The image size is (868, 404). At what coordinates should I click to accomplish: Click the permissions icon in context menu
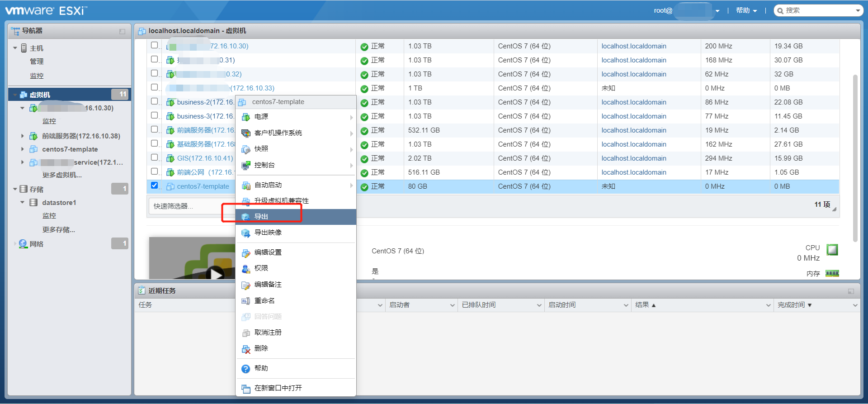coord(246,269)
